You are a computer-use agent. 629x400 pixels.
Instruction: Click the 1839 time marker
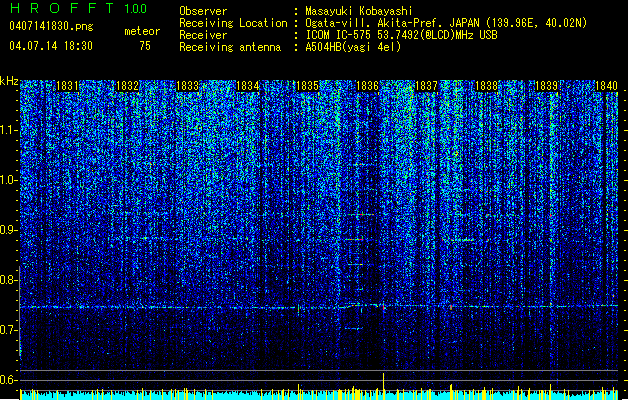pos(546,86)
